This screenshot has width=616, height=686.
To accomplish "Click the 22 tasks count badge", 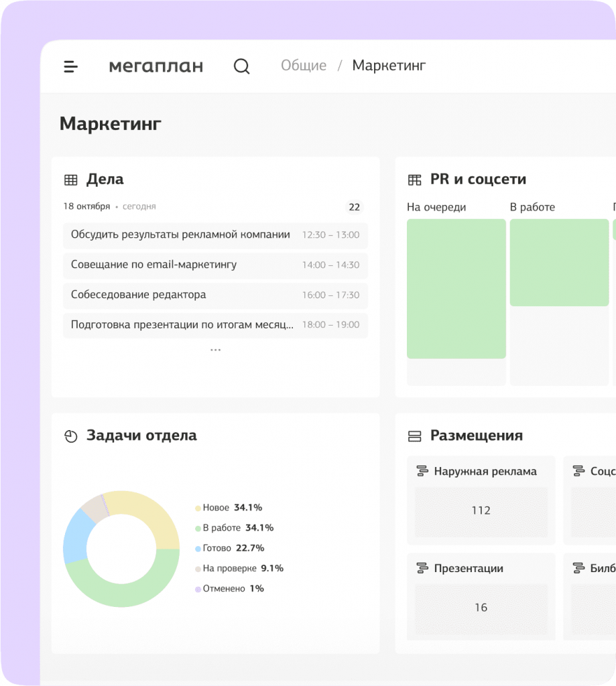I will coord(355,207).
